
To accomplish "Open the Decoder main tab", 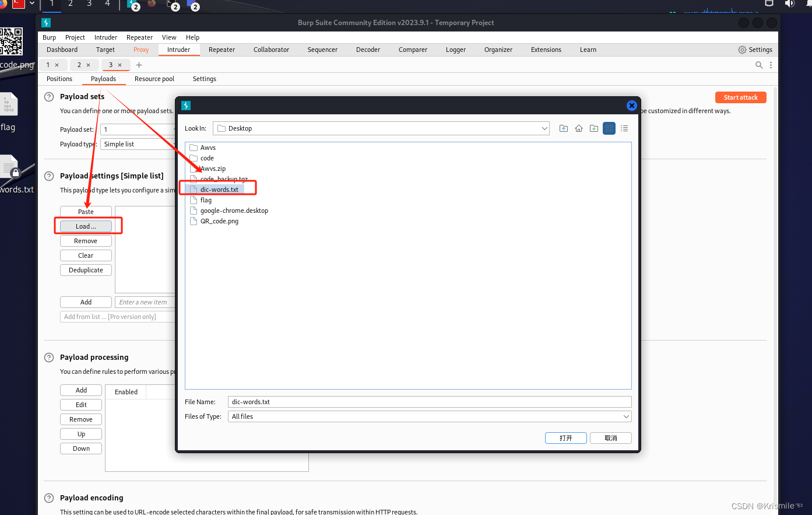I will [x=368, y=50].
